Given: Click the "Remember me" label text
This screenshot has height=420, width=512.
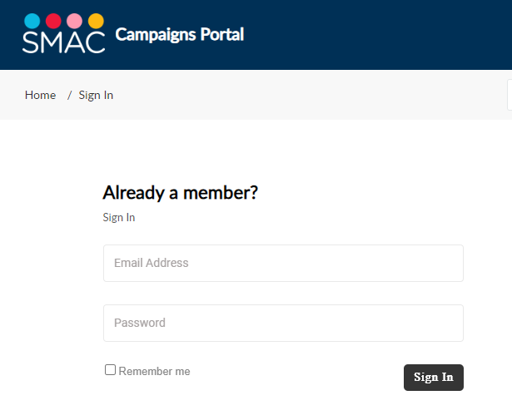Looking at the screenshot, I should pyautogui.click(x=155, y=372).
